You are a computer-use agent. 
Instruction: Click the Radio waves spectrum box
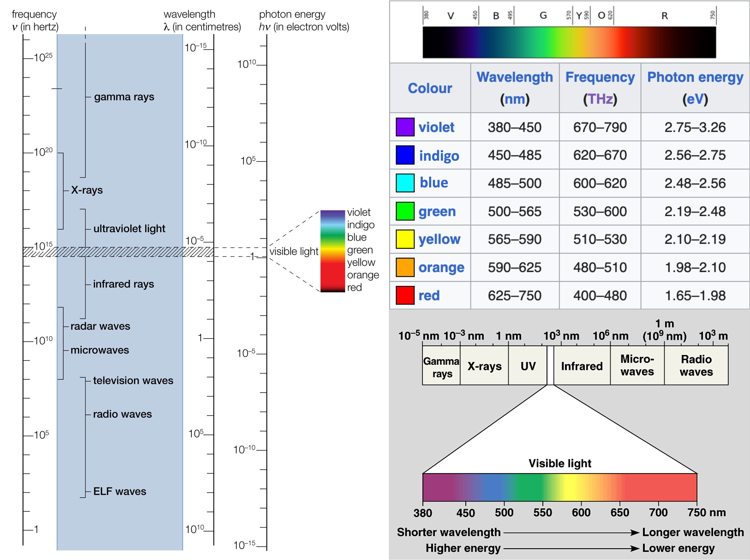pos(696,365)
